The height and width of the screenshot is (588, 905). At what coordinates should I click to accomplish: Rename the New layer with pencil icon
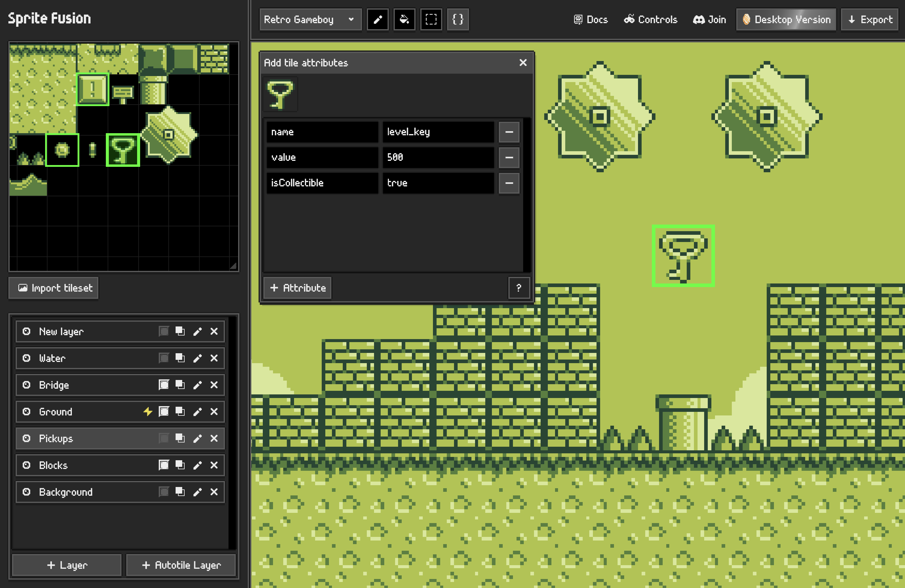(x=197, y=332)
